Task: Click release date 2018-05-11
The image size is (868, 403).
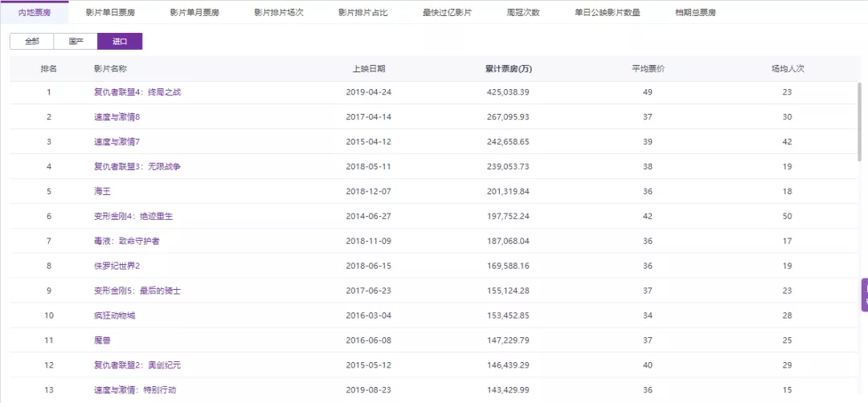Action: click(x=369, y=167)
